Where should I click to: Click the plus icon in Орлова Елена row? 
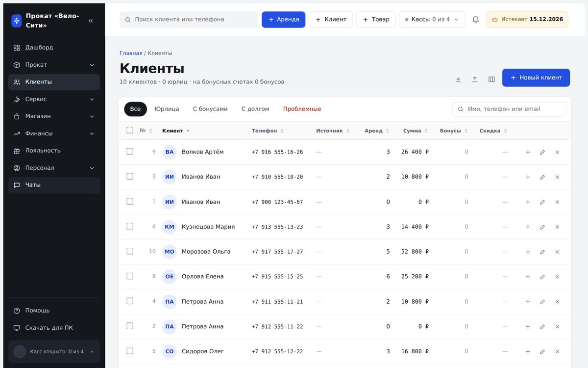click(x=528, y=277)
